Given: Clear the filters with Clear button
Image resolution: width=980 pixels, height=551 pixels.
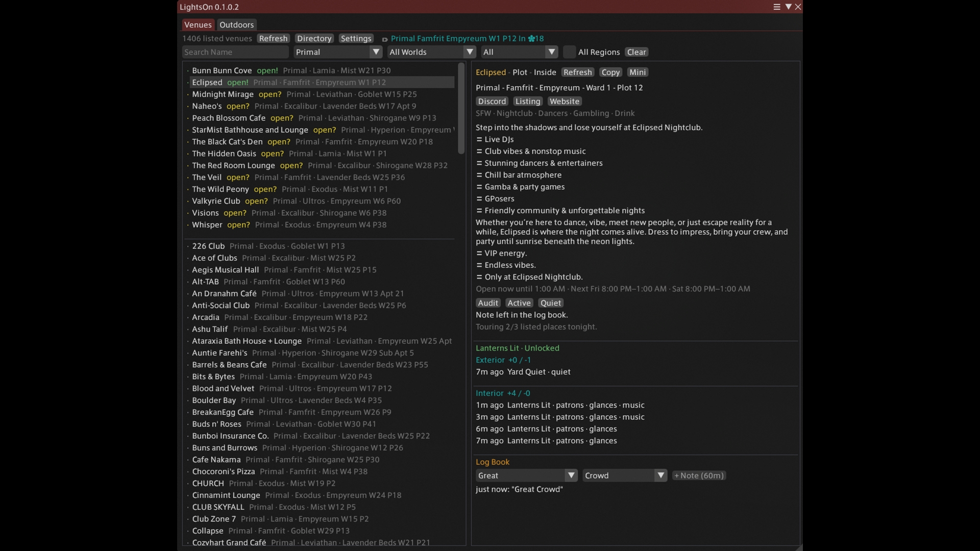Looking at the screenshot, I should pyautogui.click(x=636, y=52).
